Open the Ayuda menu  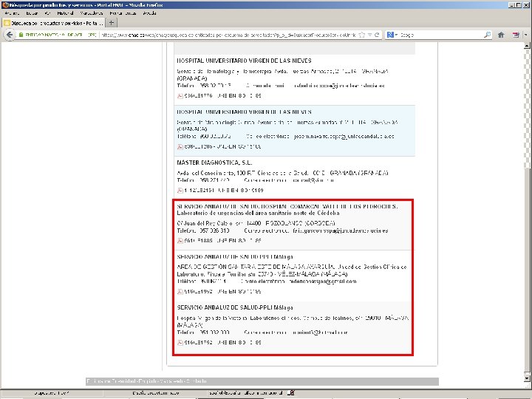[x=149, y=13]
